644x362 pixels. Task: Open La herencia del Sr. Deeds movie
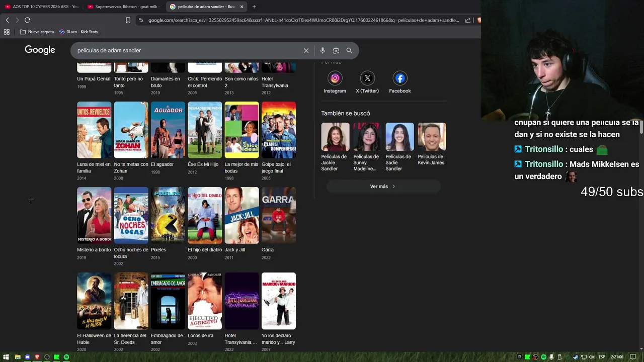(131, 312)
